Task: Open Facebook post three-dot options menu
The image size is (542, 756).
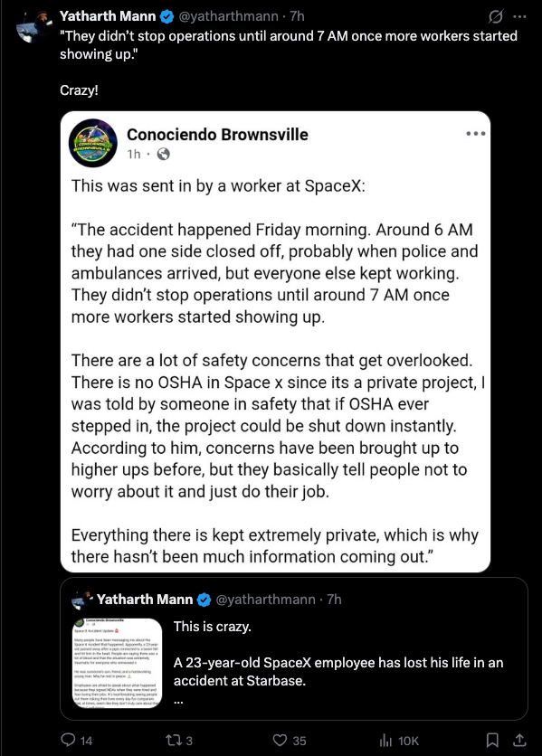Action: click(x=475, y=134)
